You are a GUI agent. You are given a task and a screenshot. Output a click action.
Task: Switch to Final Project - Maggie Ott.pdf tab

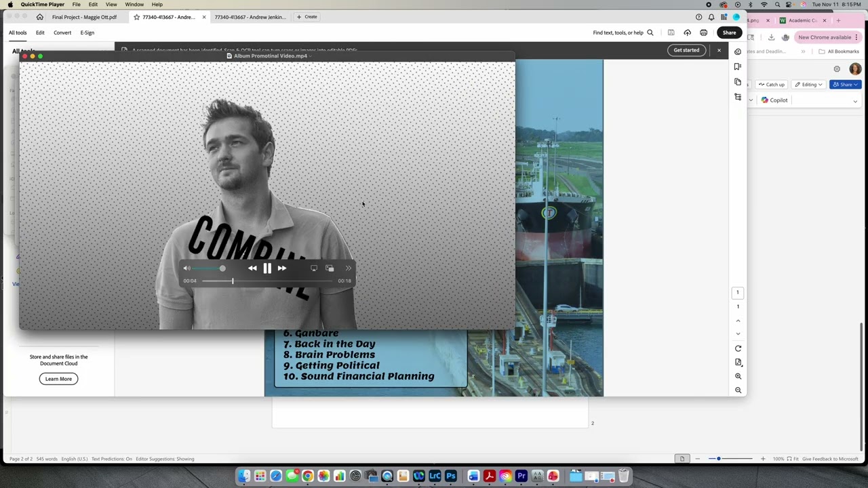[84, 17]
